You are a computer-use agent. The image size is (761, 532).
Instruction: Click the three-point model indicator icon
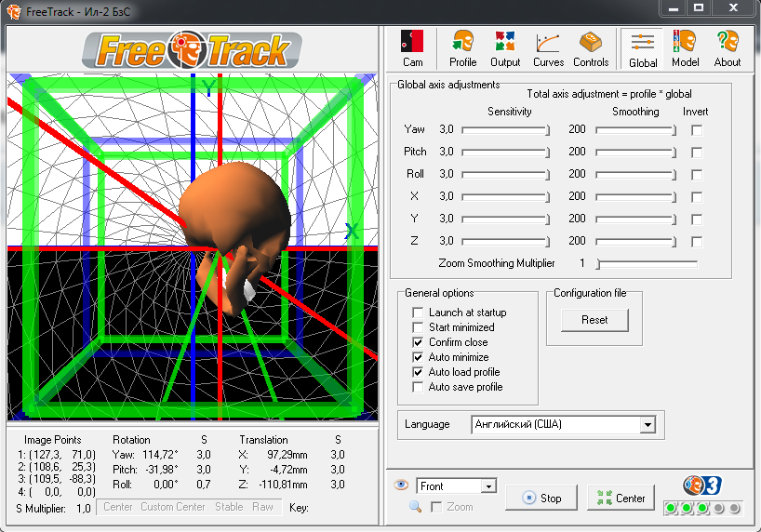702,485
